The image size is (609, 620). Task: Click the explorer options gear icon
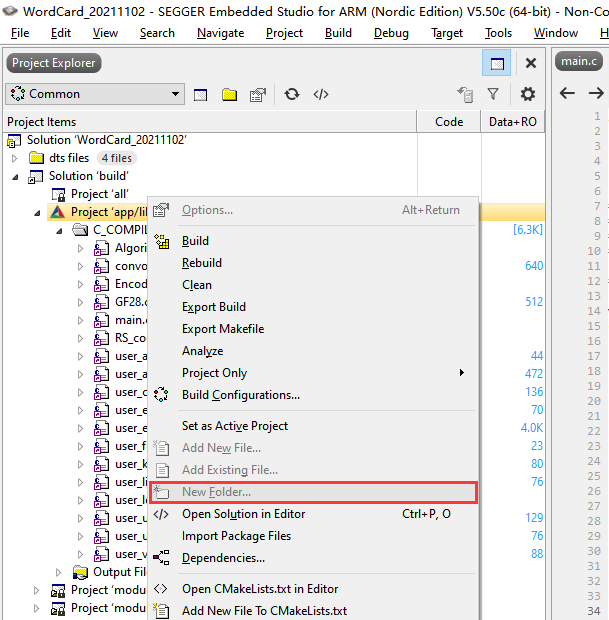(x=527, y=94)
